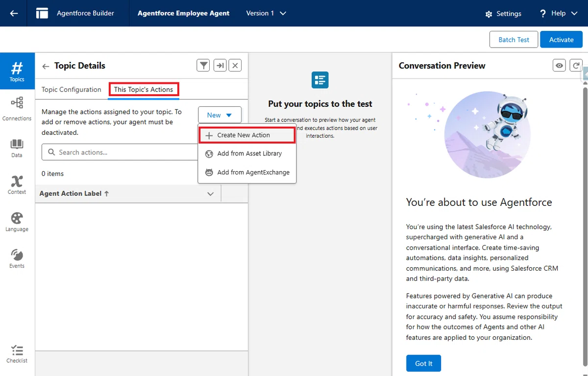Open the Language sidebar panel
This screenshot has width=588, height=376.
point(17,222)
